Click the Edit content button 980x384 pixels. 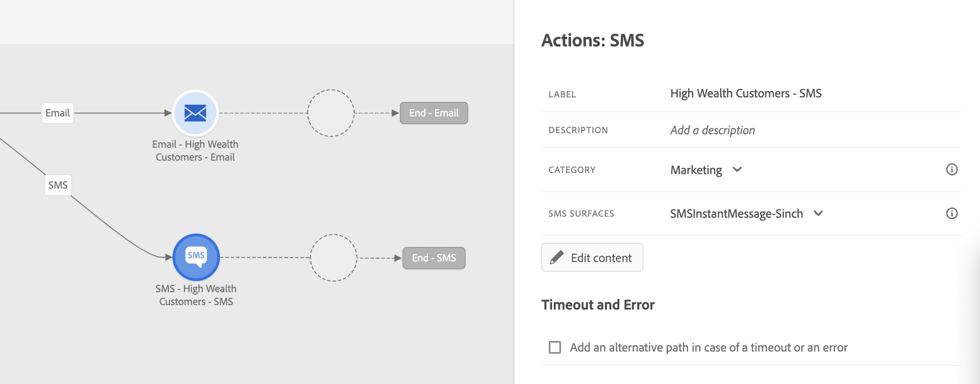tap(592, 257)
